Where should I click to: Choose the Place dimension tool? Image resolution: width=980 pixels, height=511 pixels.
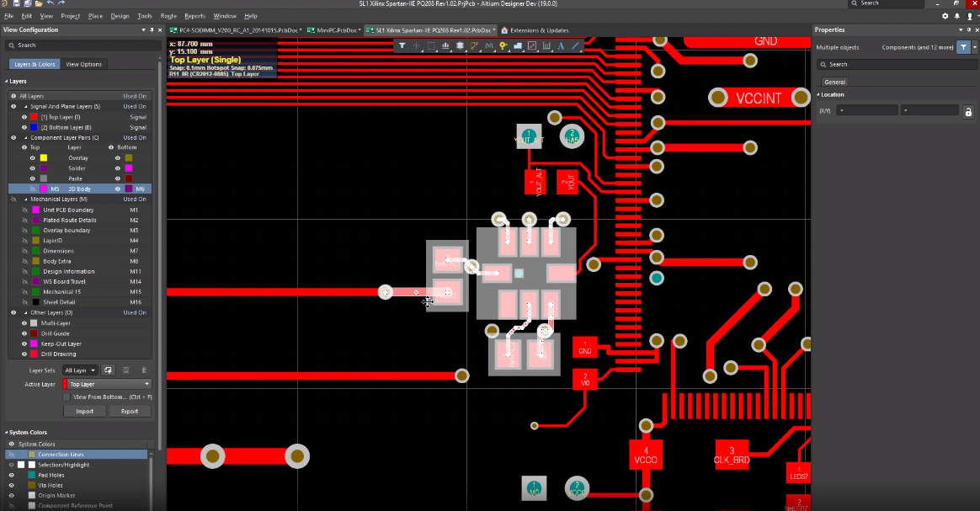click(x=546, y=45)
